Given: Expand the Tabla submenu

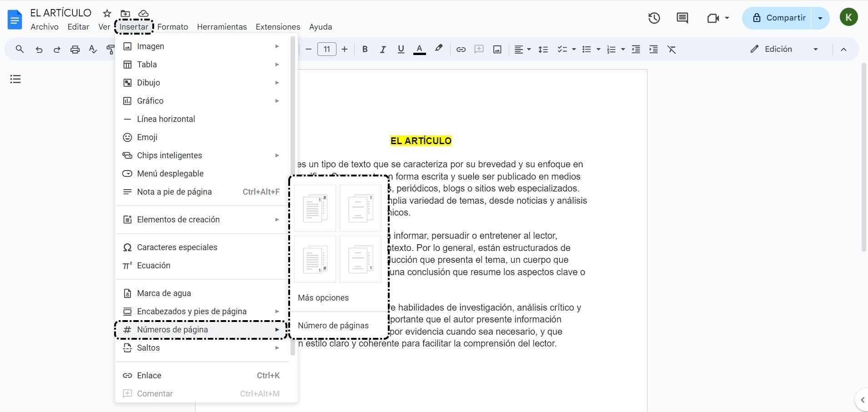Looking at the screenshot, I should click(x=202, y=65).
